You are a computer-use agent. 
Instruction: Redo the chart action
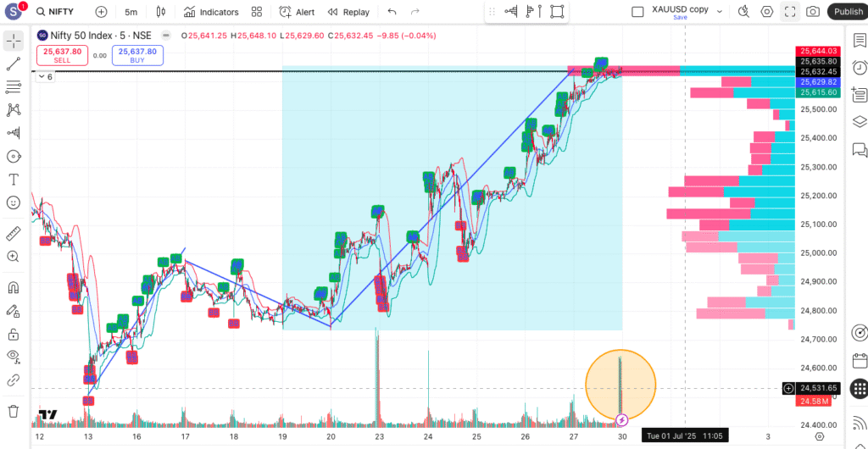point(415,12)
